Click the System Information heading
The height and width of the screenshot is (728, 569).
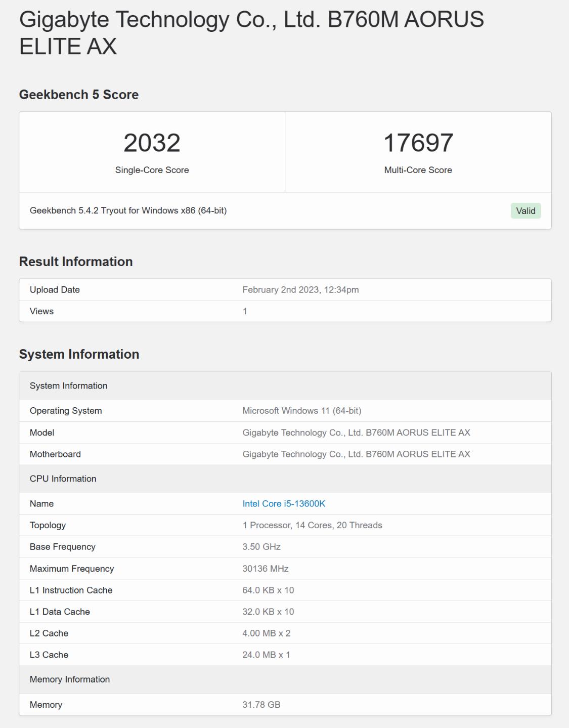(79, 354)
